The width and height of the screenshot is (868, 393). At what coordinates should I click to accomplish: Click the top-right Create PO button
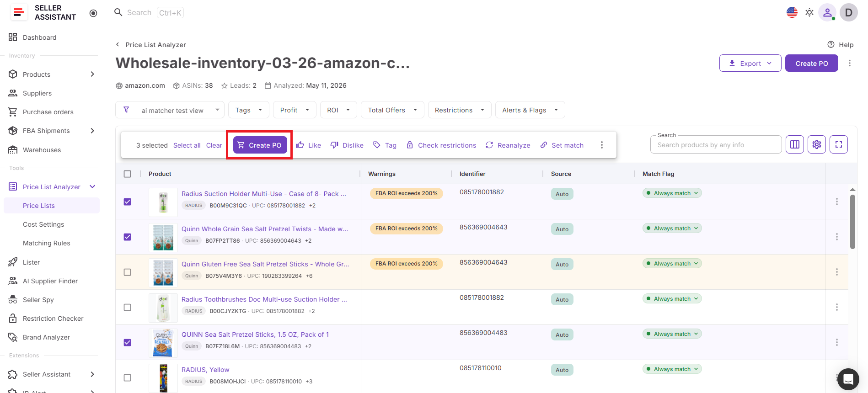811,63
